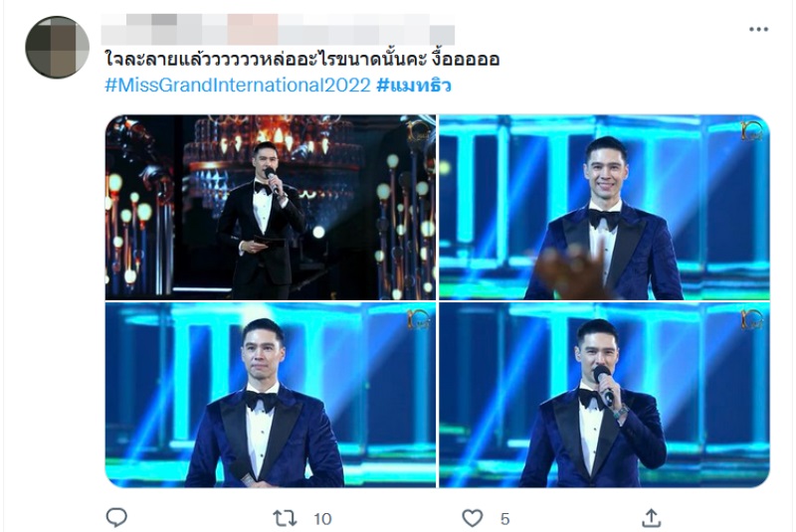Click the Thai tweet text to open the post
Image resolution: width=796 pixels, height=532 pixels.
[302, 60]
